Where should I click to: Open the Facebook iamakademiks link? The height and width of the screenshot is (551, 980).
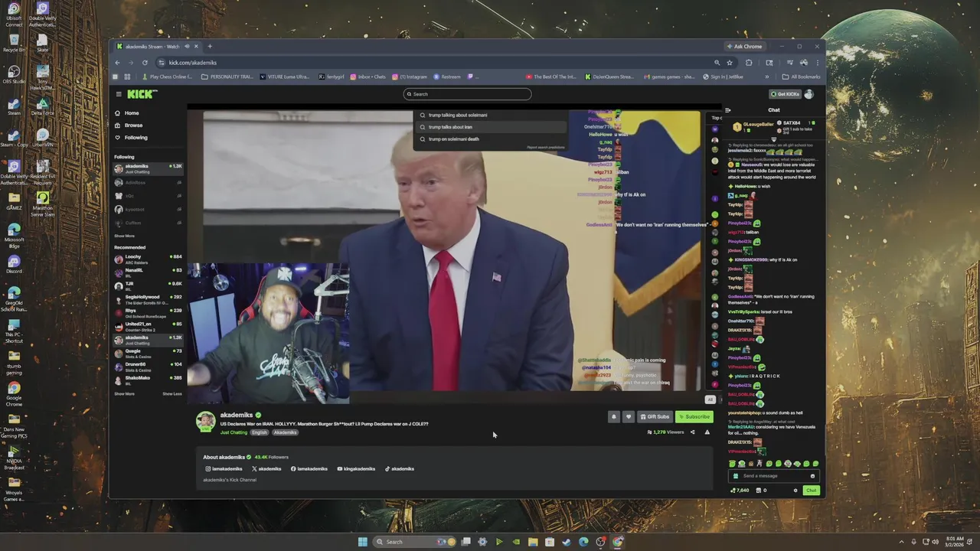(x=309, y=469)
